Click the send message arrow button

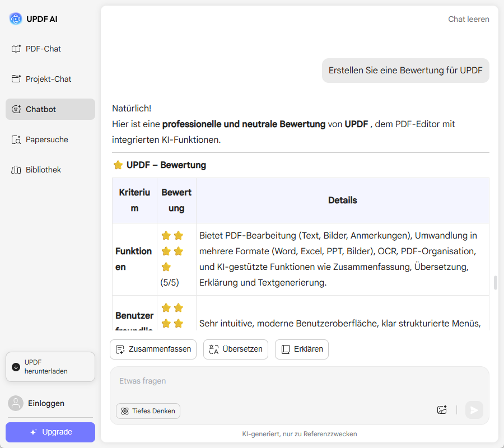pos(474,410)
